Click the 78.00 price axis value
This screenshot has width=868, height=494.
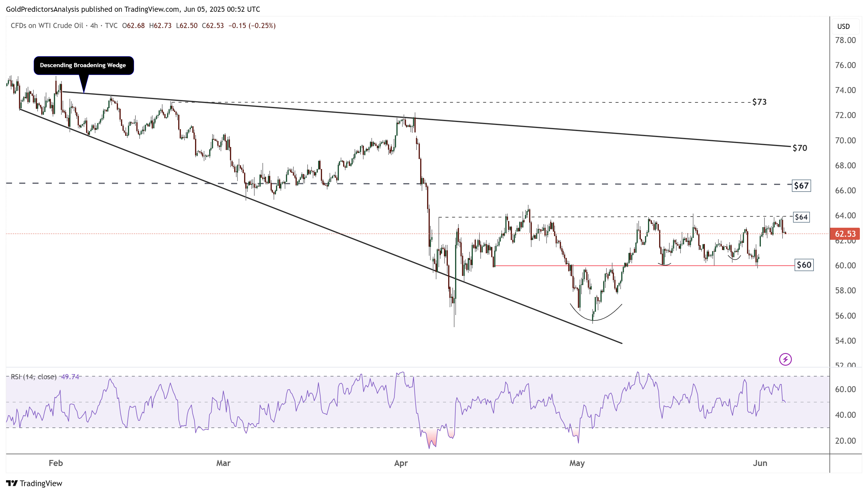click(x=845, y=40)
